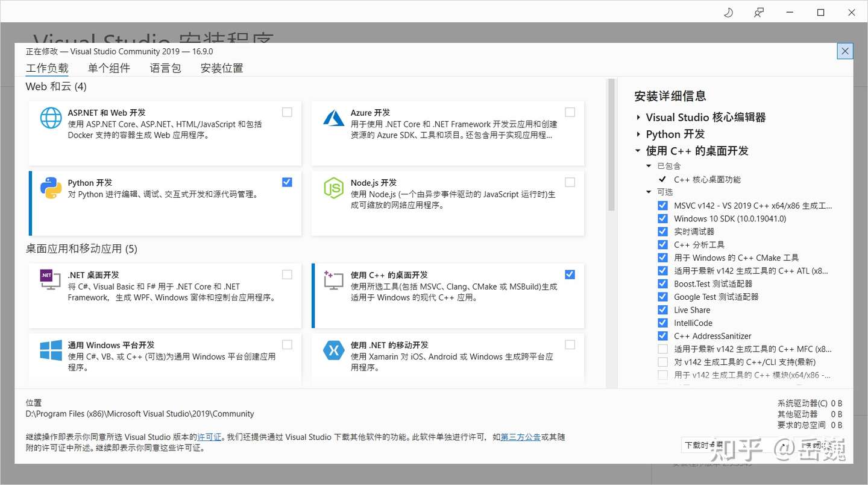
Task: Check the .NET 桌面开发 workload checkbox
Action: pos(287,274)
